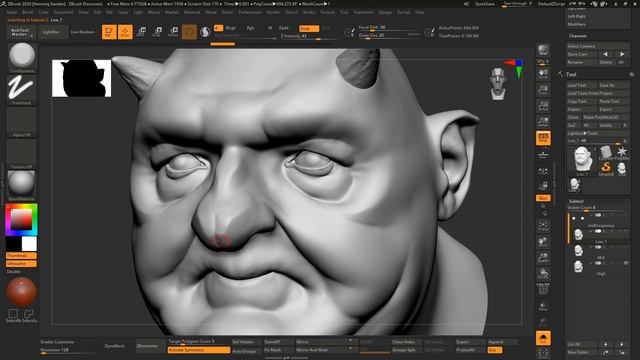Screen dimensions: 640x360
Task: Select the Move transform icon
Action: point(141,32)
